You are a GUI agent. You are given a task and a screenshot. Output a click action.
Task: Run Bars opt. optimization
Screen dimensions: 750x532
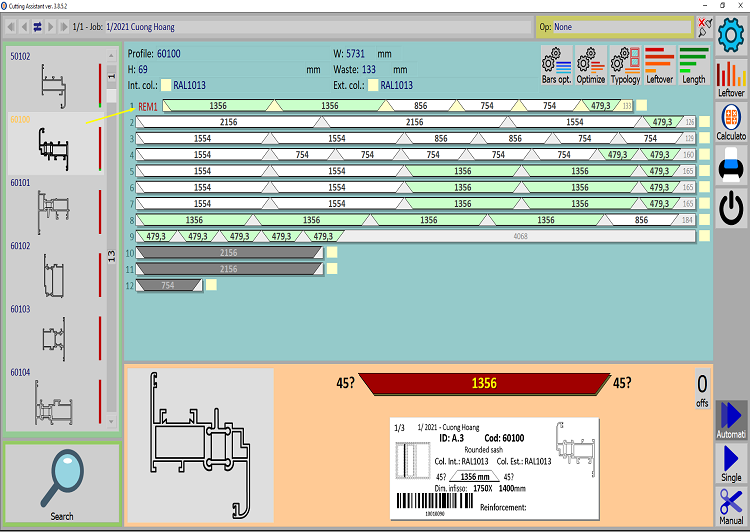(557, 66)
